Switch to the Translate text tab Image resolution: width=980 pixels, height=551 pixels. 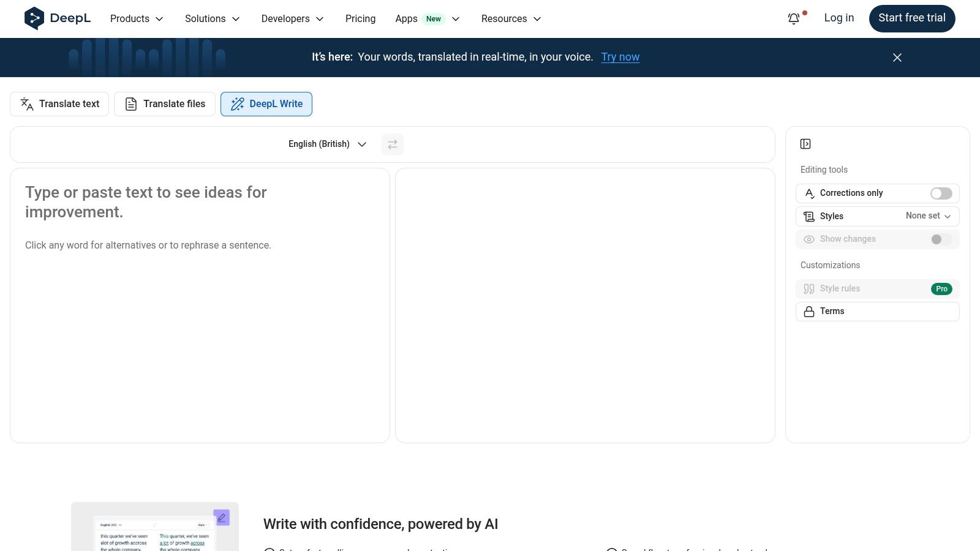point(59,104)
